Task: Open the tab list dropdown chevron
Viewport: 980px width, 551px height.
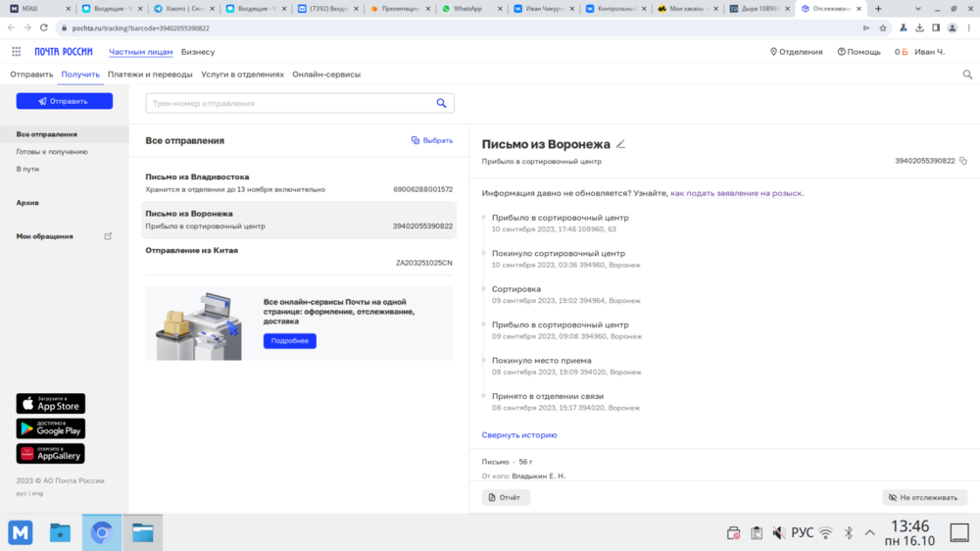Action: (917, 9)
